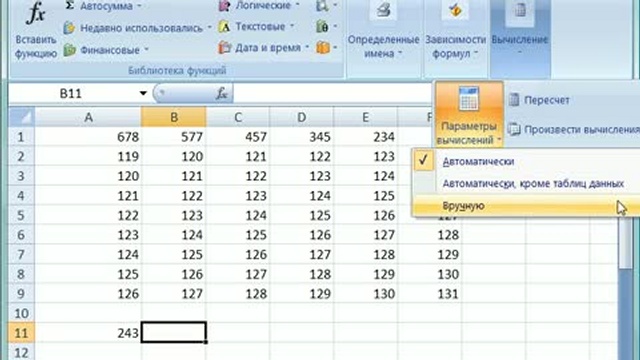Click the Name Box showing B11

[x=71, y=93]
